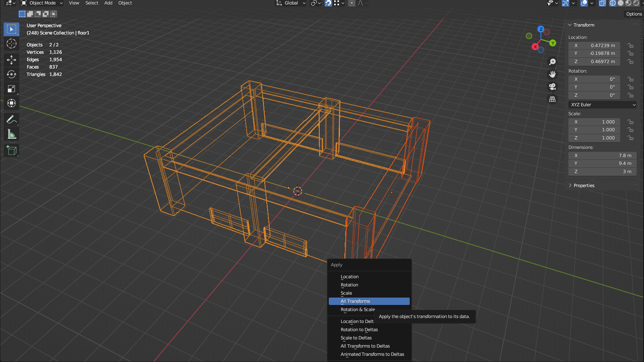Screen dimensions: 644x362
Task: Click the green Y axis gizmo
Action: point(553,43)
